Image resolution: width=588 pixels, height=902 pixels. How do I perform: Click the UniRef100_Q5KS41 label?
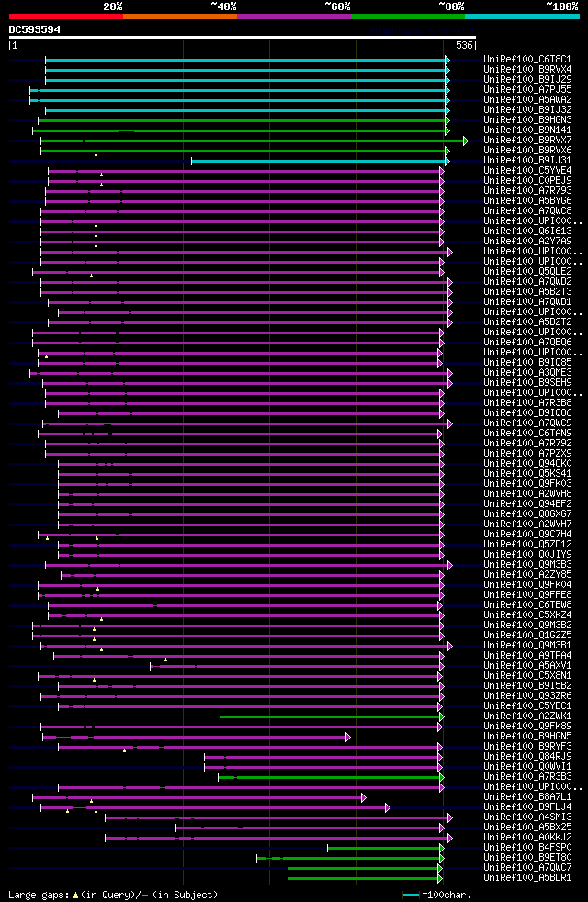tap(527, 474)
